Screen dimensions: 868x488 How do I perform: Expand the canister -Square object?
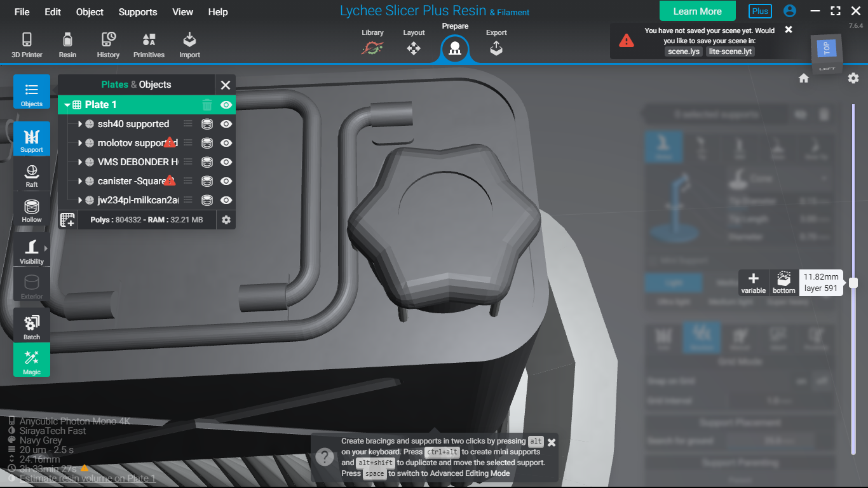pyautogui.click(x=80, y=181)
